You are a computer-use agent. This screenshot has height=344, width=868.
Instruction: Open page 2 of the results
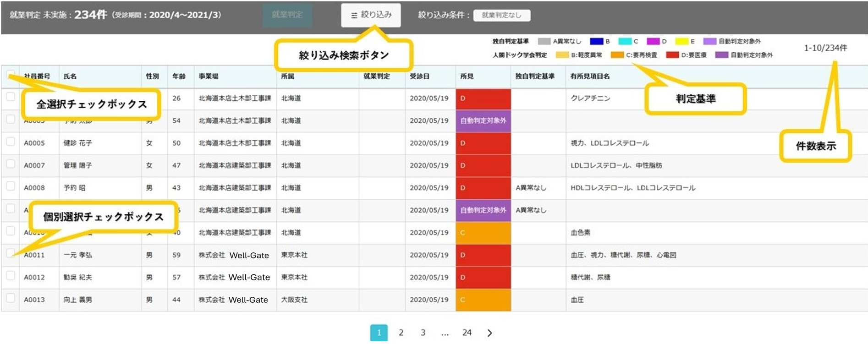click(x=401, y=333)
